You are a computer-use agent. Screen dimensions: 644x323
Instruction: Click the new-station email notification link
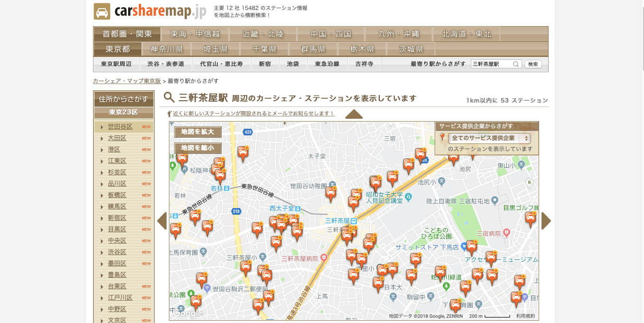tap(253, 114)
